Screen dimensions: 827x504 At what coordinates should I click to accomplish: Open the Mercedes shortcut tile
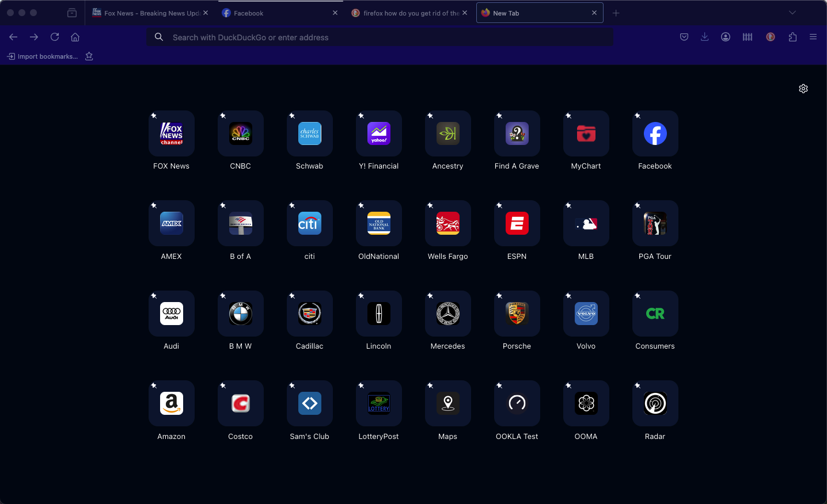(x=448, y=314)
